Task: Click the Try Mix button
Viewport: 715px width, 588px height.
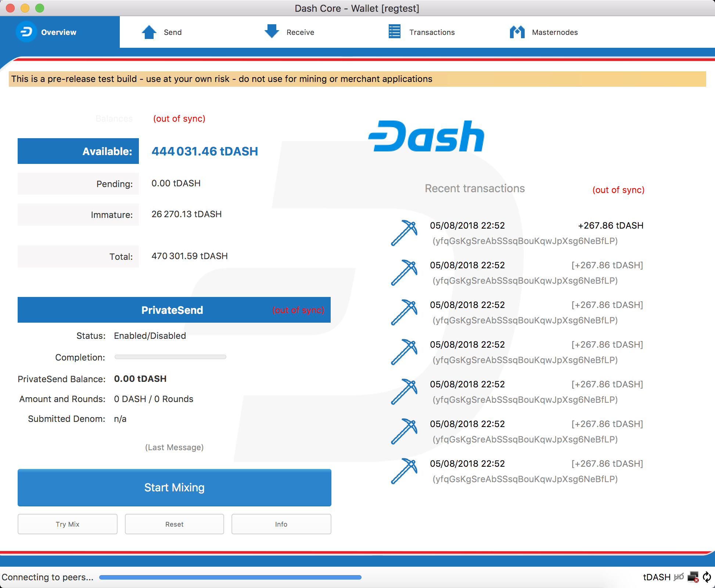Action: (68, 524)
